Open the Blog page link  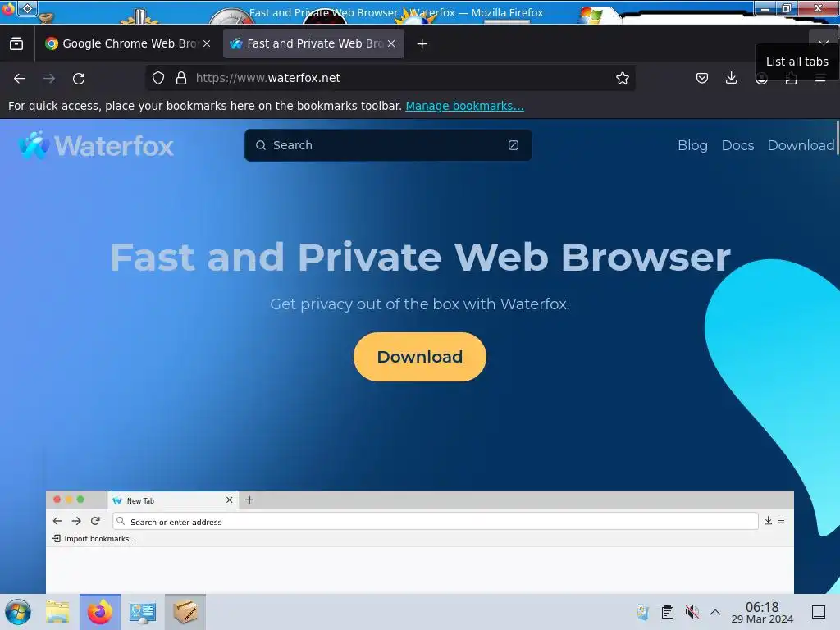pos(692,145)
